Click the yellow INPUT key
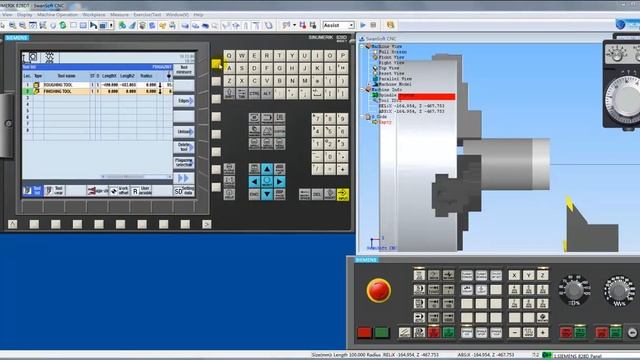 (343, 194)
